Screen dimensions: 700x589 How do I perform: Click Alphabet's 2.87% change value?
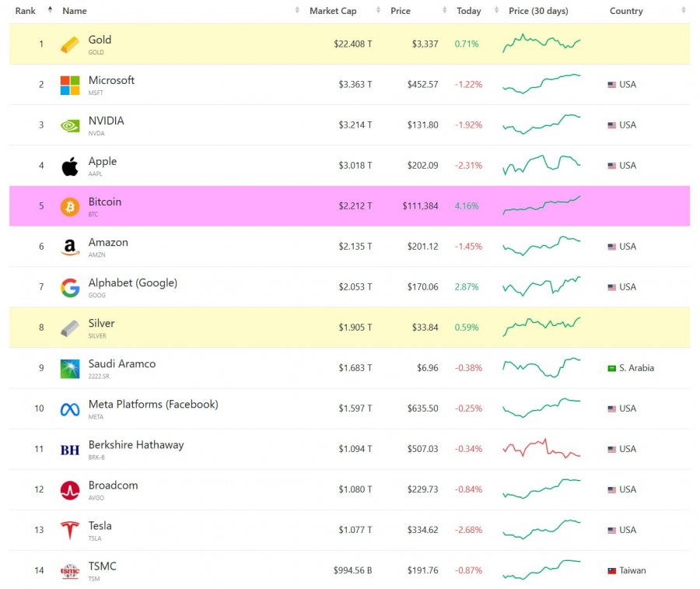pos(467,287)
